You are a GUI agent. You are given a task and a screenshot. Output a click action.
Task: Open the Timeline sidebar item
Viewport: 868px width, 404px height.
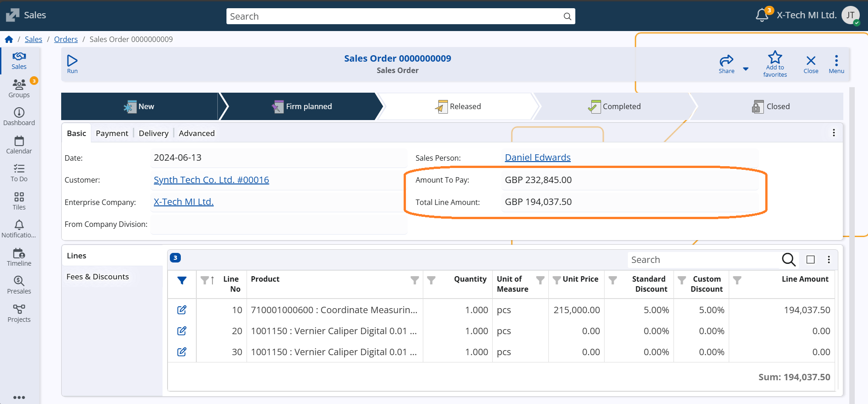(19, 257)
